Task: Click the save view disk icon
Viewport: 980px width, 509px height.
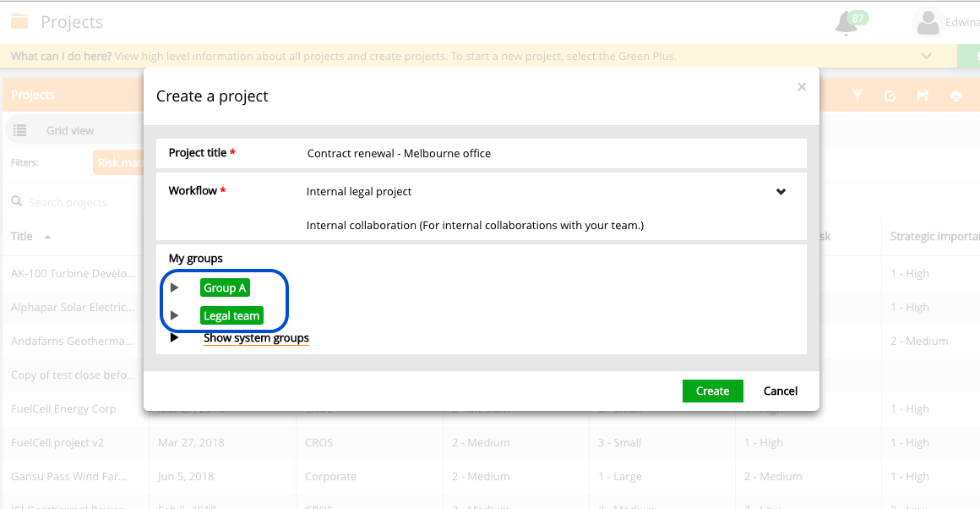Action: coord(923,96)
